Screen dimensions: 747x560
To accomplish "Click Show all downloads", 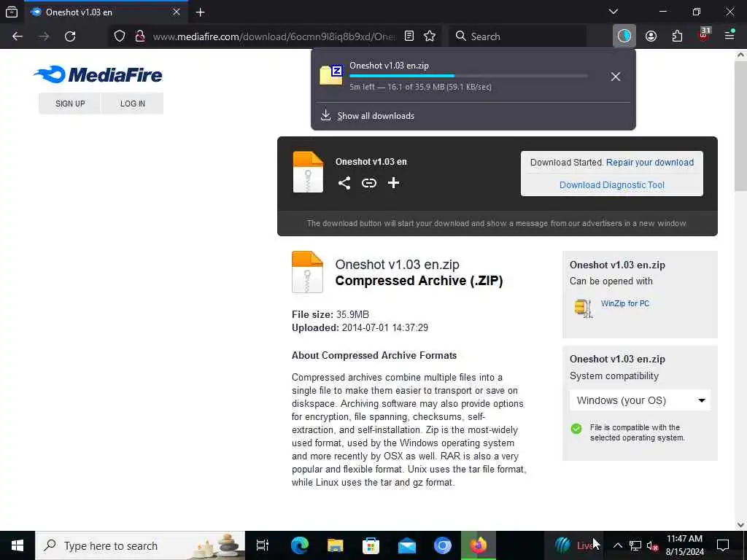I will [x=376, y=116].
